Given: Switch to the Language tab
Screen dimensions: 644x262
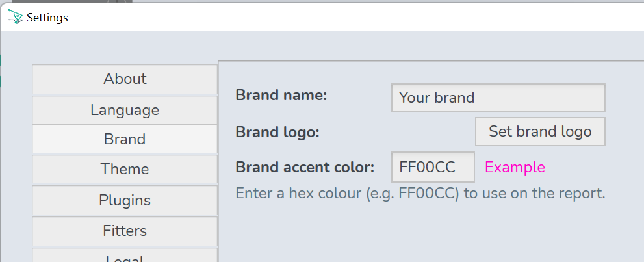Looking at the screenshot, I should tap(125, 110).
